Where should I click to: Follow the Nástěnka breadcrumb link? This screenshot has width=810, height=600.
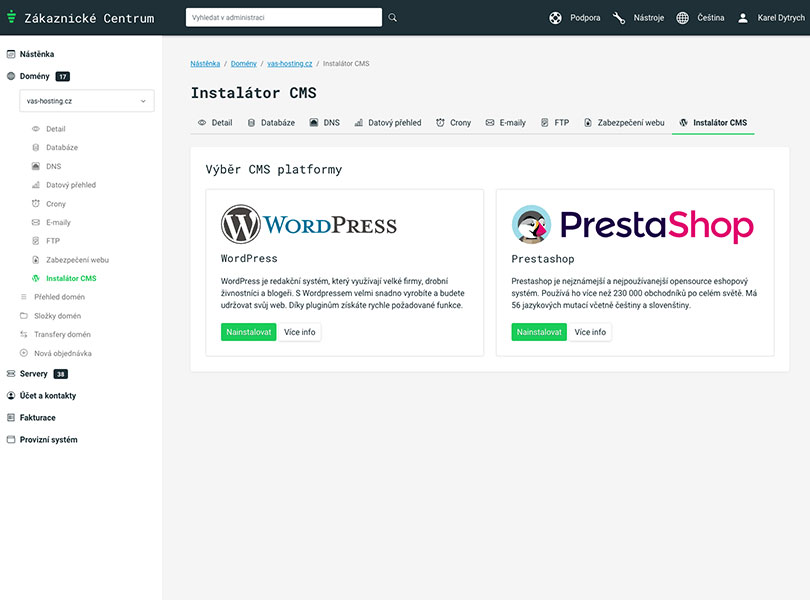click(205, 64)
